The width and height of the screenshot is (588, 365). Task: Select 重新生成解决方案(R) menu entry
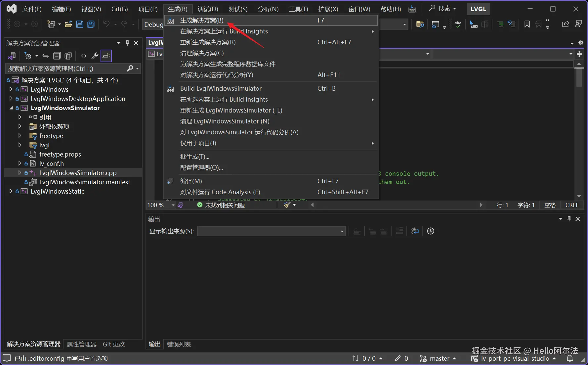271,42
